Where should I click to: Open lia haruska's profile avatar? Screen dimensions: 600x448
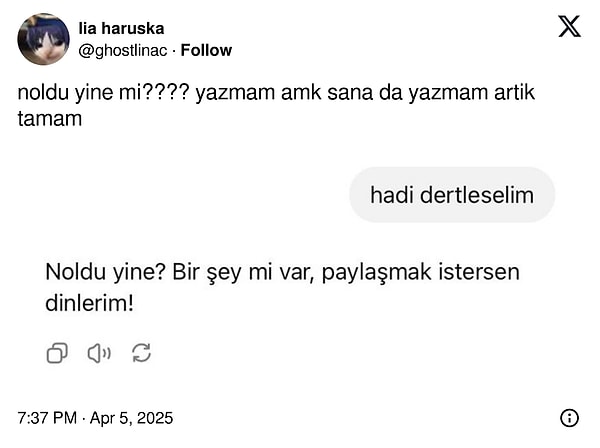(44, 38)
